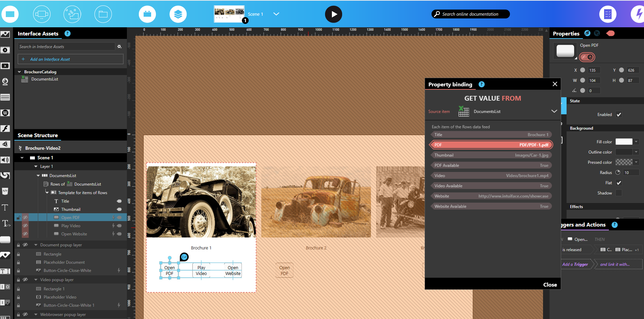Viewport: 644px width, 319px height.
Task: Toggle the Enabled checkbox
Action: tap(619, 115)
